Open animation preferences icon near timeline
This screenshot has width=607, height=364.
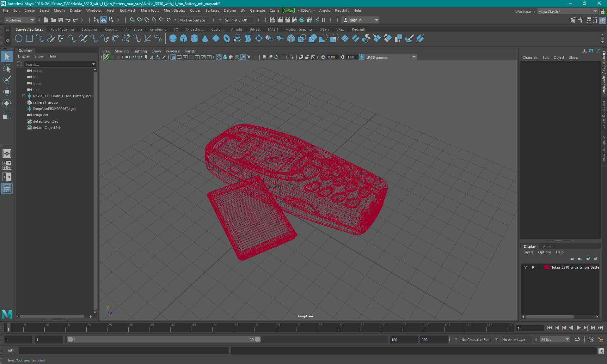coord(600,340)
